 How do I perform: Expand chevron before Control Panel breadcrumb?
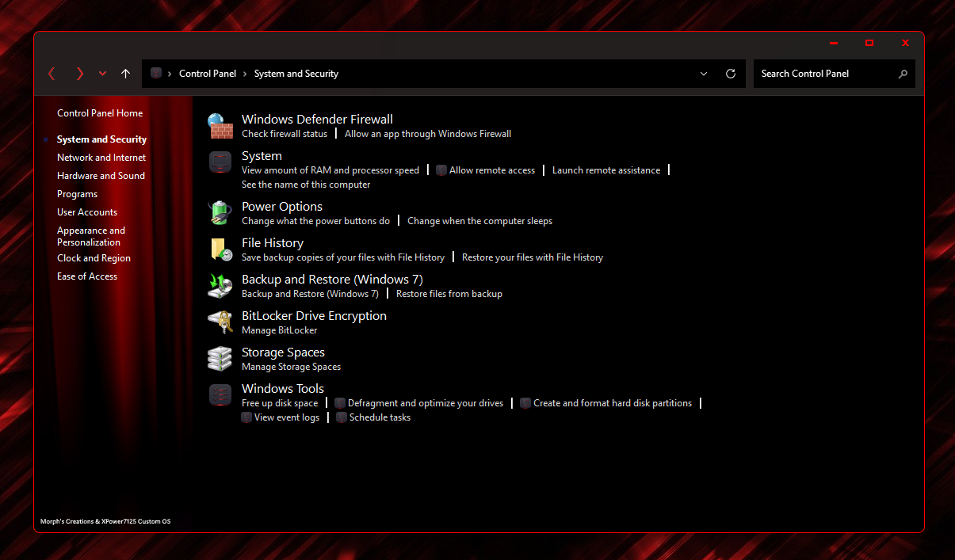pyautogui.click(x=170, y=74)
